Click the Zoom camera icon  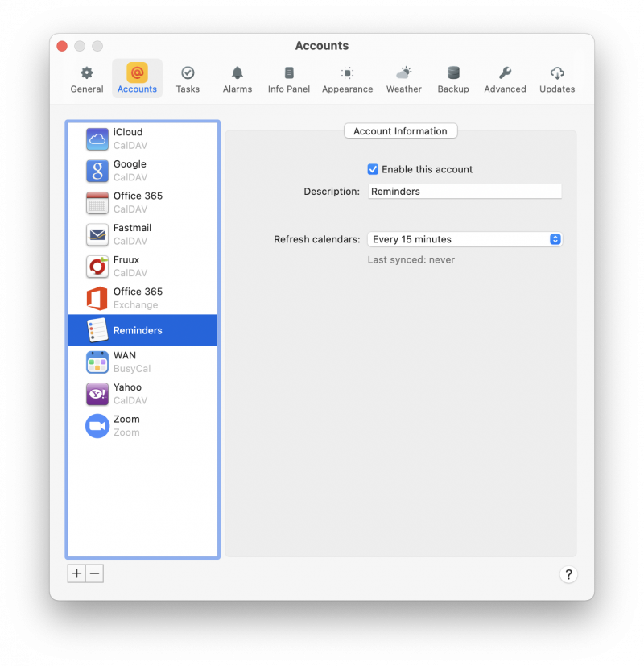tap(97, 425)
